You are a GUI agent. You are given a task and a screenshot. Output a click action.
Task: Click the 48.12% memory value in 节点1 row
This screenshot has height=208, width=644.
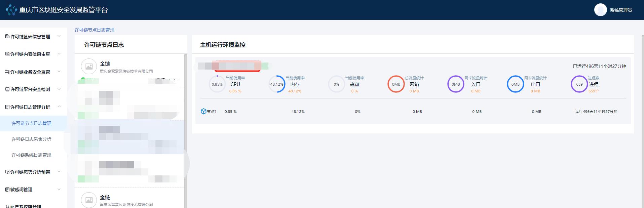click(x=298, y=112)
